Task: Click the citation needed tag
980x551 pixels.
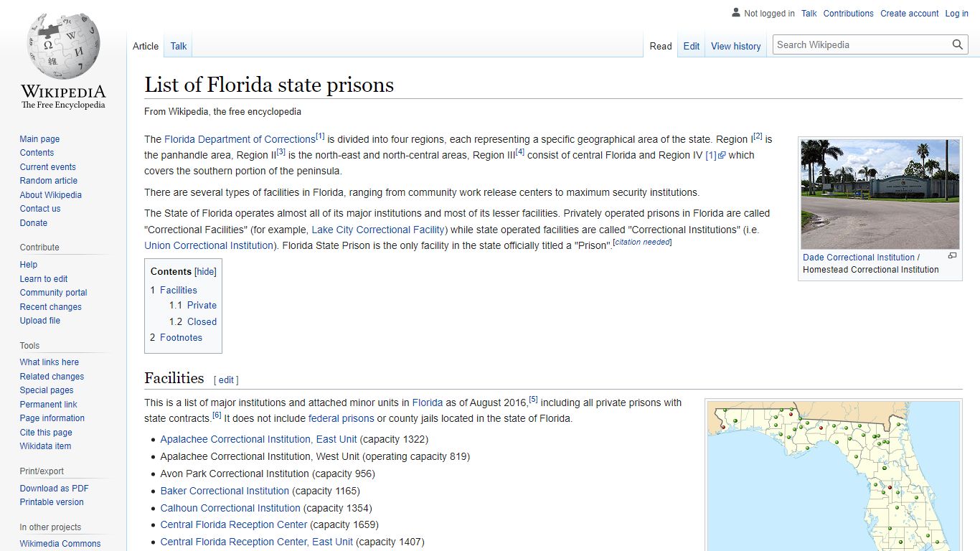Action: pyautogui.click(x=642, y=242)
